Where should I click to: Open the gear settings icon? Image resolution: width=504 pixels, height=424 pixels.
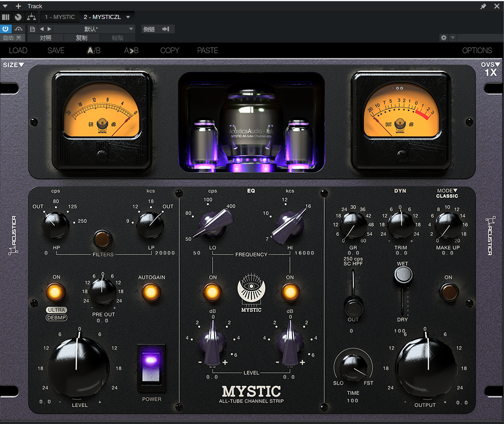[x=444, y=37]
